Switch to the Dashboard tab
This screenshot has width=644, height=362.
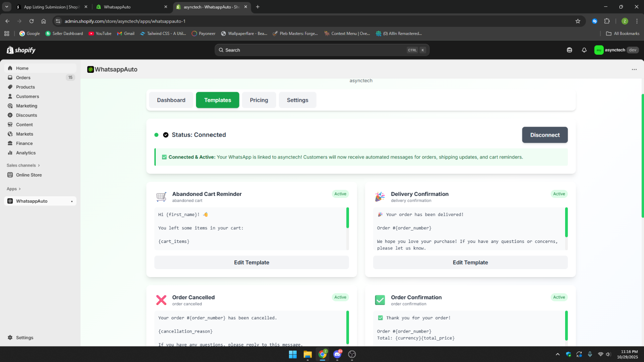coord(171,100)
